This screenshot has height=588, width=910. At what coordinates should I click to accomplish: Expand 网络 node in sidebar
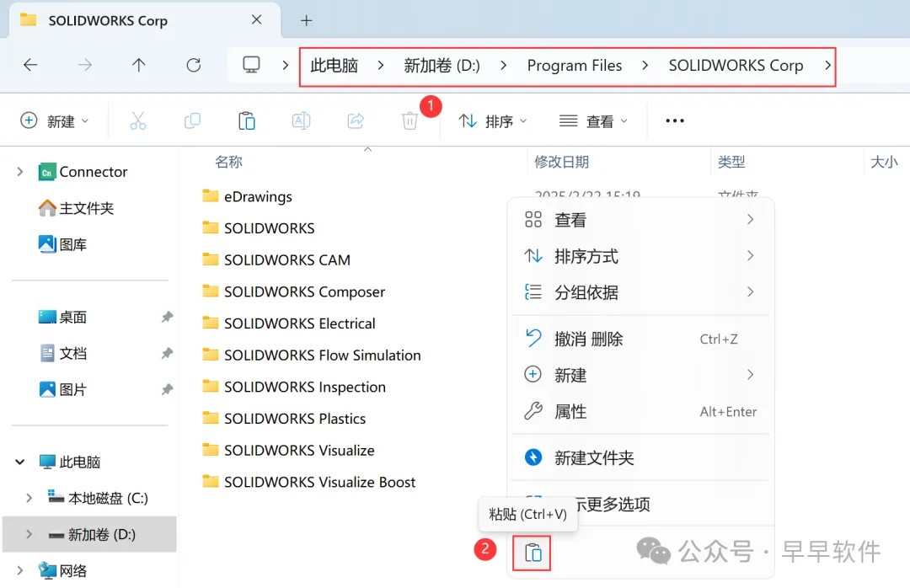20,570
